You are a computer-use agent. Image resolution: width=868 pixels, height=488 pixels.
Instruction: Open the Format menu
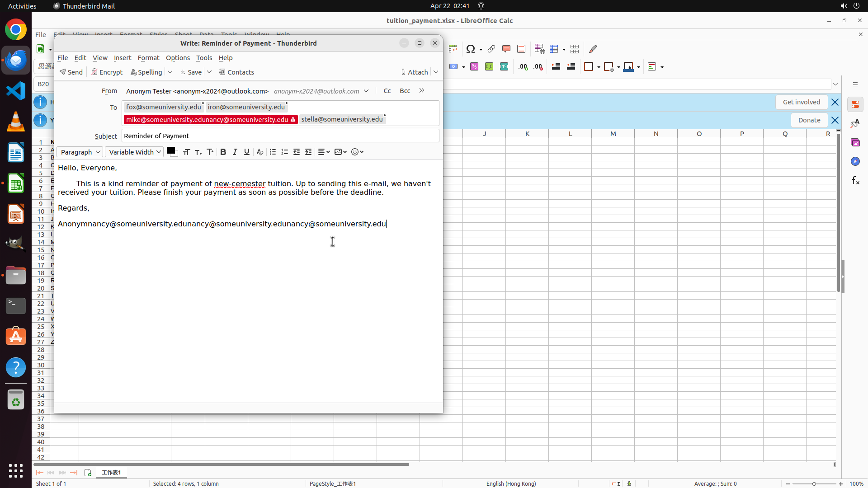pyautogui.click(x=148, y=58)
